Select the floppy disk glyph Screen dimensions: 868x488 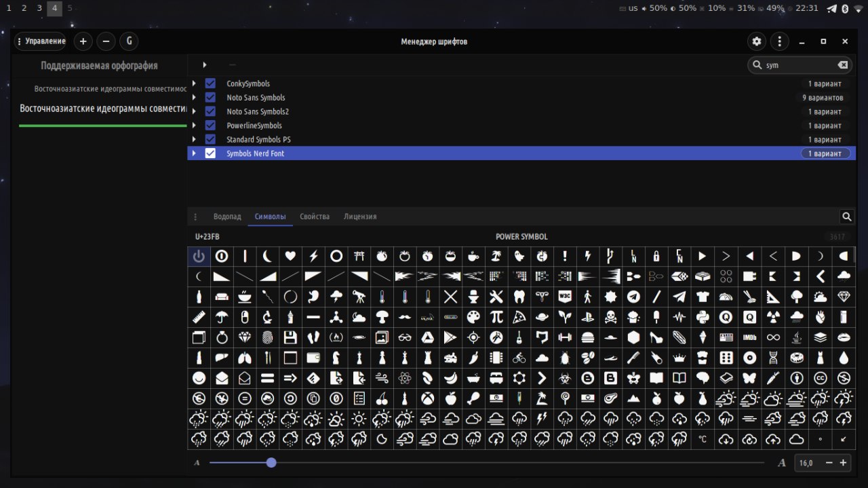pyautogui.click(x=290, y=337)
